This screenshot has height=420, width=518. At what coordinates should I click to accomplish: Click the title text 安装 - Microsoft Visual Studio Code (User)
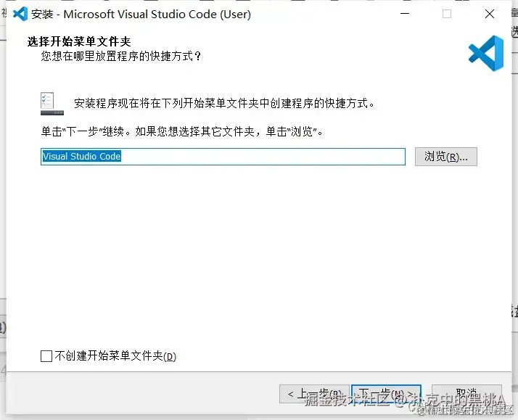[141, 15]
